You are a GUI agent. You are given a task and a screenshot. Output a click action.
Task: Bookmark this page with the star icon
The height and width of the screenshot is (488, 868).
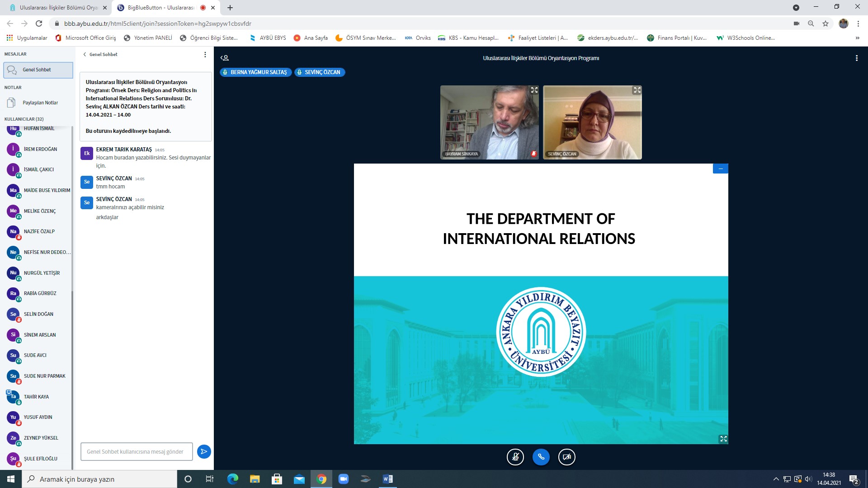pos(826,23)
